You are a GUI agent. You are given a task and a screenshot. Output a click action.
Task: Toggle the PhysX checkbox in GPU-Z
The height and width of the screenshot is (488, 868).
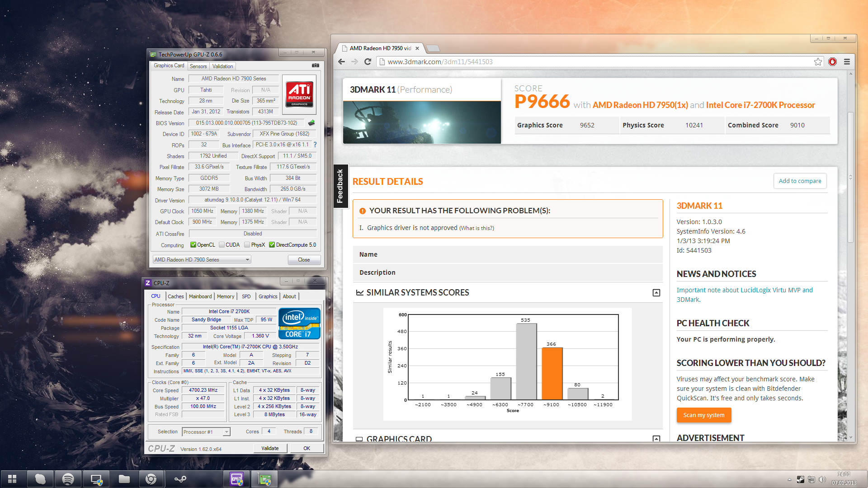tap(247, 245)
